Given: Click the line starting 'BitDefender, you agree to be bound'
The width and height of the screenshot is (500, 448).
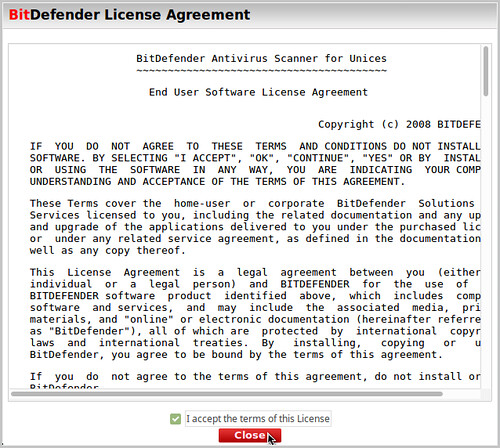Looking at the screenshot, I should coord(236,354).
